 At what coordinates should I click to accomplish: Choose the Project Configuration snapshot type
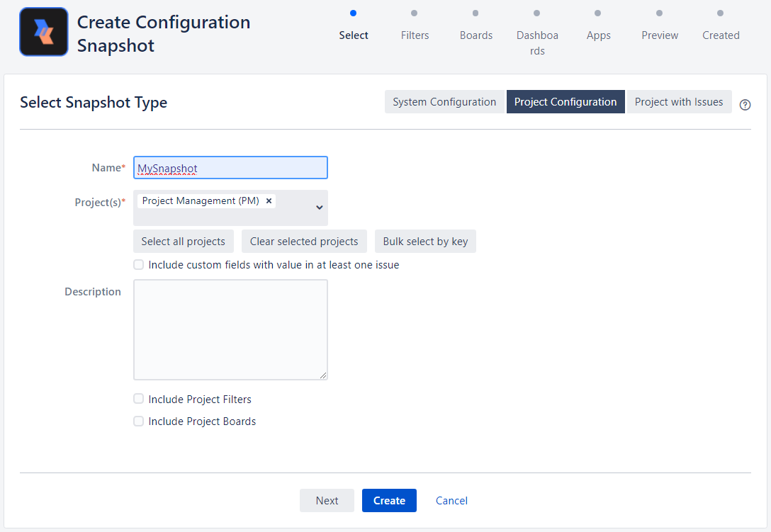pyautogui.click(x=565, y=102)
